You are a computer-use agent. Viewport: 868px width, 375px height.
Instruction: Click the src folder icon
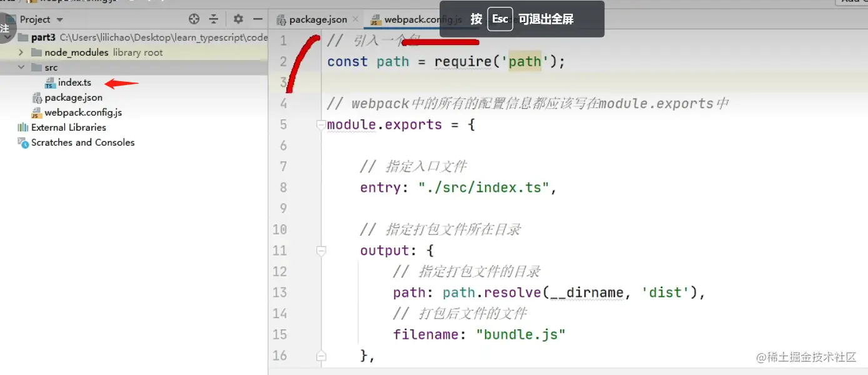point(36,67)
